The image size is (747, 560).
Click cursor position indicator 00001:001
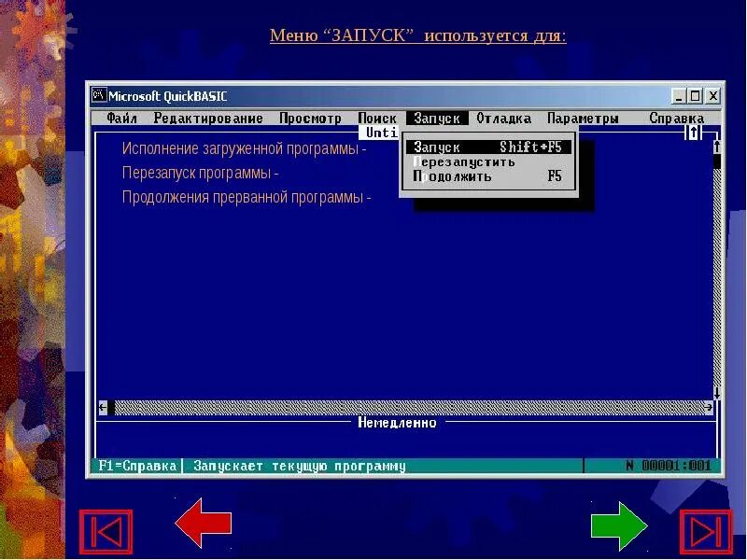(676, 465)
